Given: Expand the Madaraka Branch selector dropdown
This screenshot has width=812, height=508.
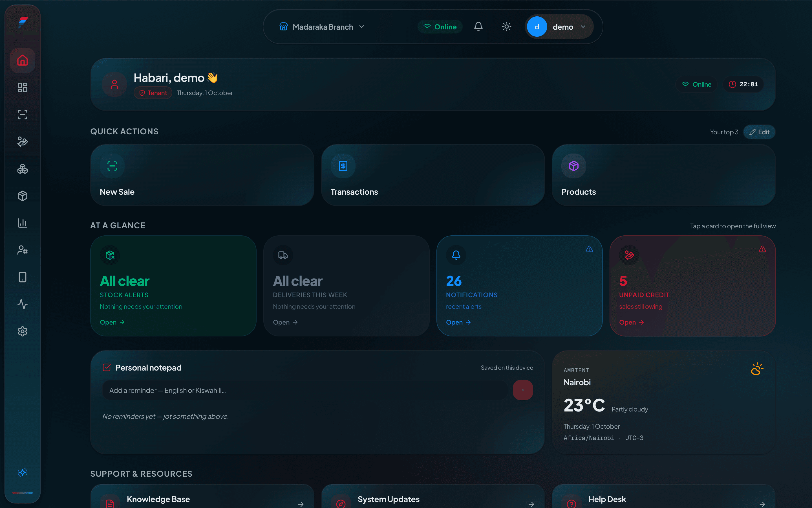Looking at the screenshot, I should point(322,27).
